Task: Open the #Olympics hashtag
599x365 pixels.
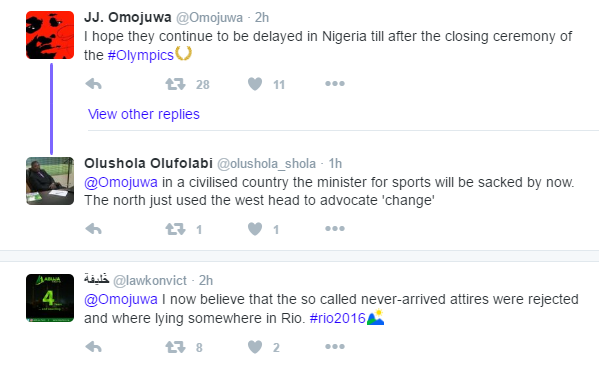Action: point(141,55)
